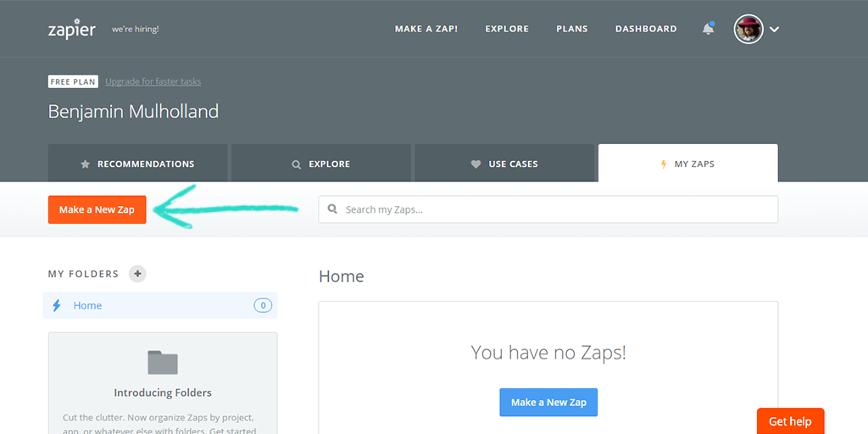The width and height of the screenshot is (868, 434).
Task: Switch to the RECOMMENDATIONS tab
Action: (x=138, y=164)
